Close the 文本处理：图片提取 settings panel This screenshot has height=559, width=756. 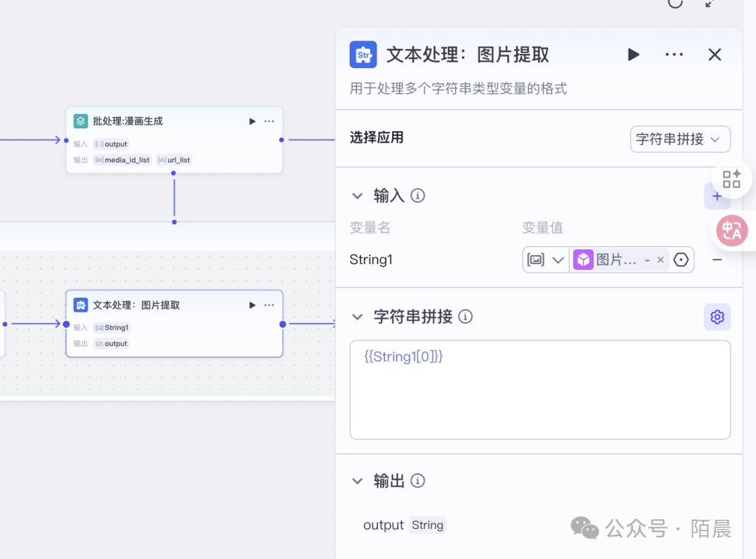pyautogui.click(x=714, y=55)
